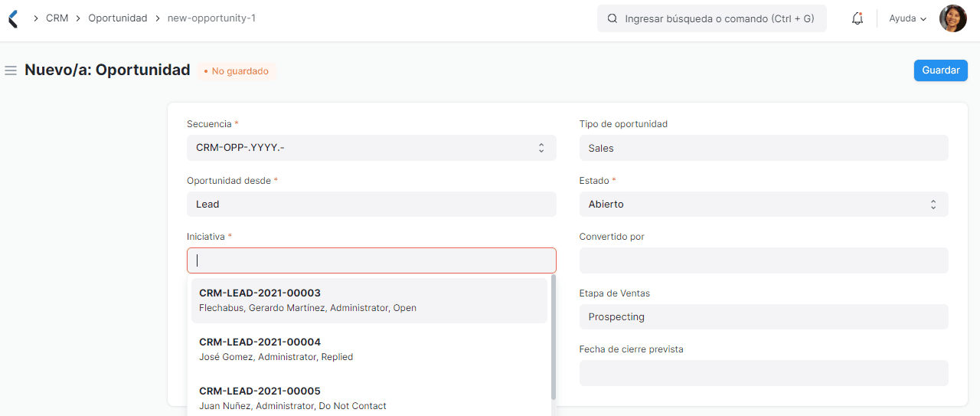
Task: Open the user avatar menu
Action: coord(953,18)
